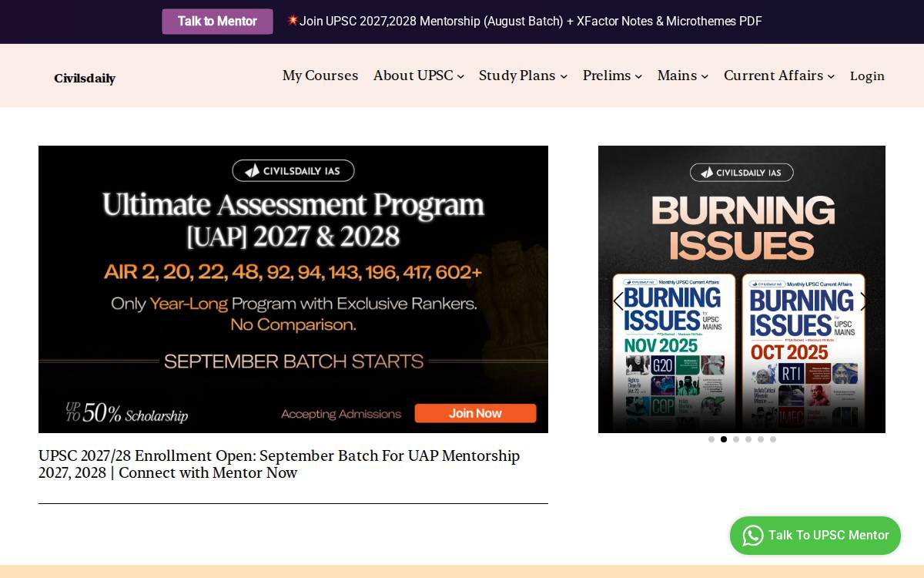The image size is (924, 578).
Task: Open My Courses menu item
Action: point(320,76)
